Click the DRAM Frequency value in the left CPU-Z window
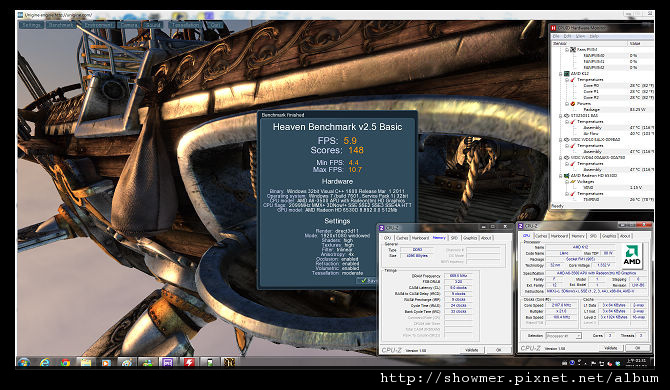 click(458, 276)
